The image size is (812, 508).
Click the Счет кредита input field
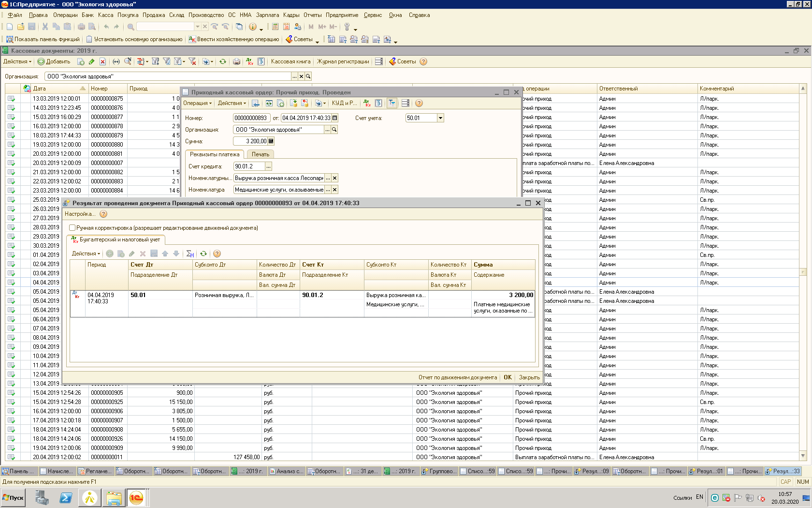pyautogui.click(x=249, y=166)
